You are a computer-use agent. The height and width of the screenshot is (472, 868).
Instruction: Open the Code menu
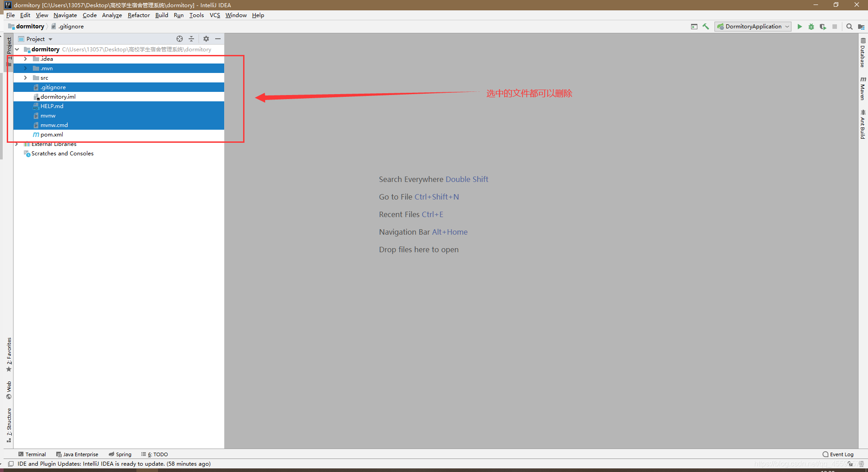click(90, 15)
